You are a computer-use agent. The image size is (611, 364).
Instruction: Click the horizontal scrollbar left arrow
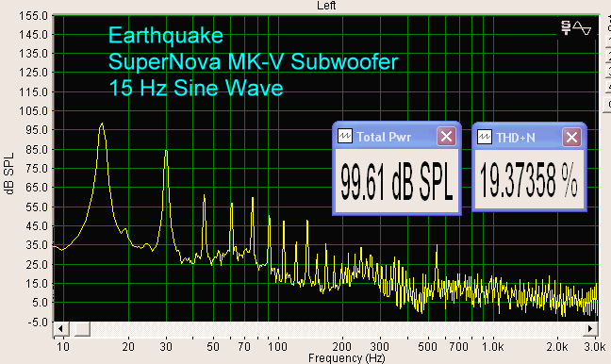point(60,329)
